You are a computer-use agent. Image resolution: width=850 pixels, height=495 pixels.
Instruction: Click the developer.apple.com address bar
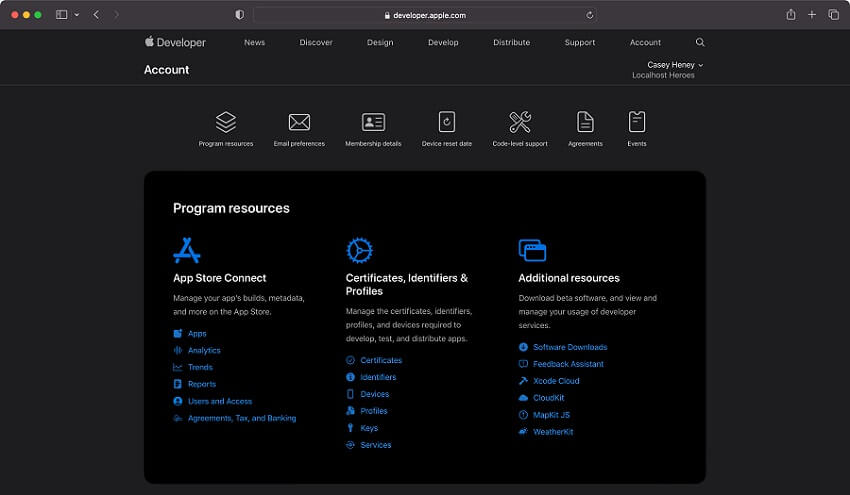(x=425, y=15)
